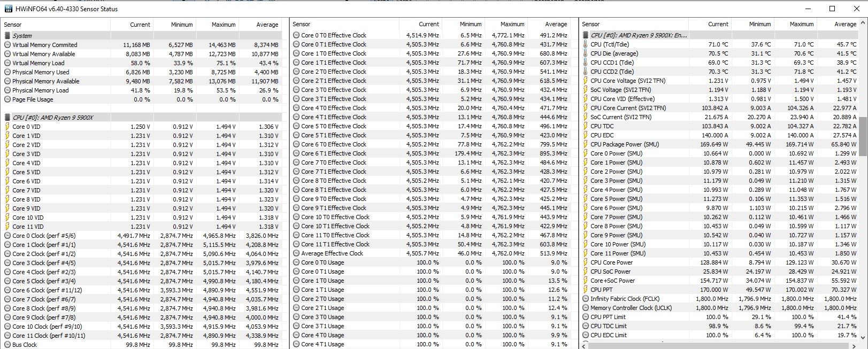Click the Bus Clock sensor icon
The image size is (868, 349).
coord(7,345)
